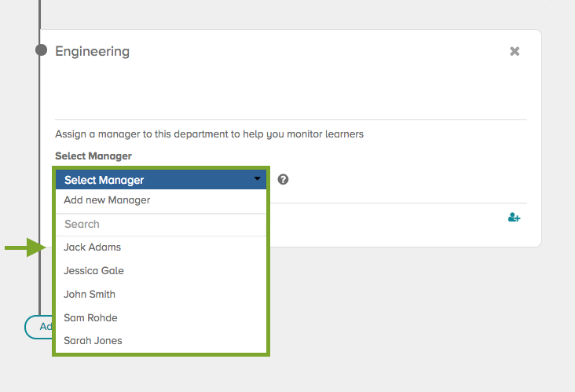Viewport: 575px width, 392px height.
Task: Click the green arrow pointing at the list
Action: point(22,248)
